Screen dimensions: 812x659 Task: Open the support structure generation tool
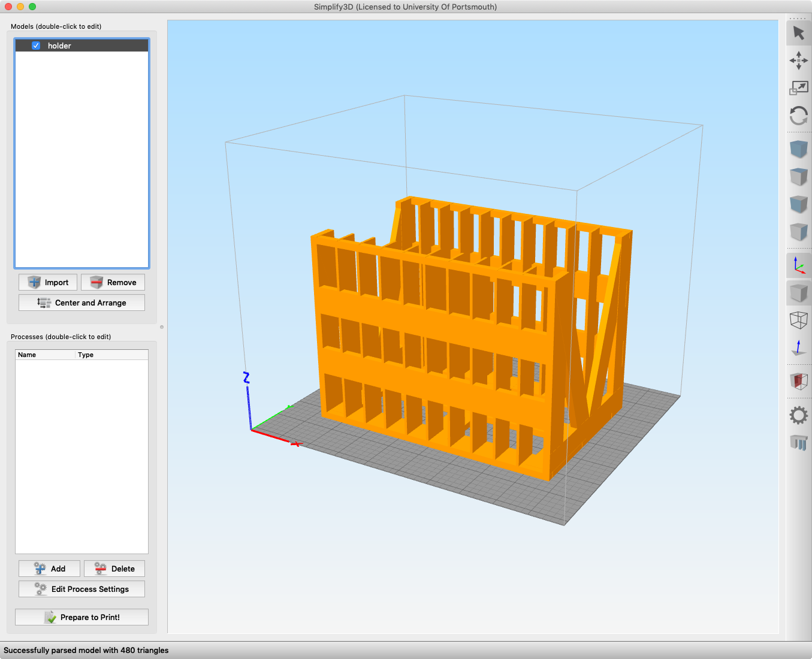(x=799, y=443)
